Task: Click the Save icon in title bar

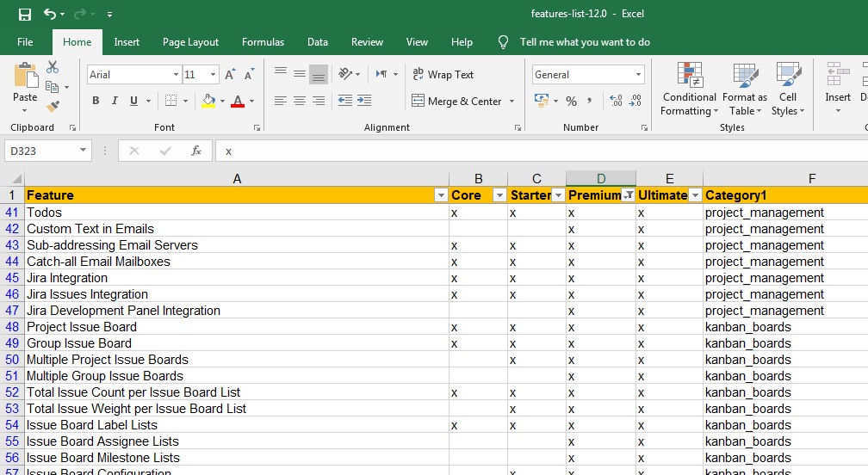Action: [24, 14]
